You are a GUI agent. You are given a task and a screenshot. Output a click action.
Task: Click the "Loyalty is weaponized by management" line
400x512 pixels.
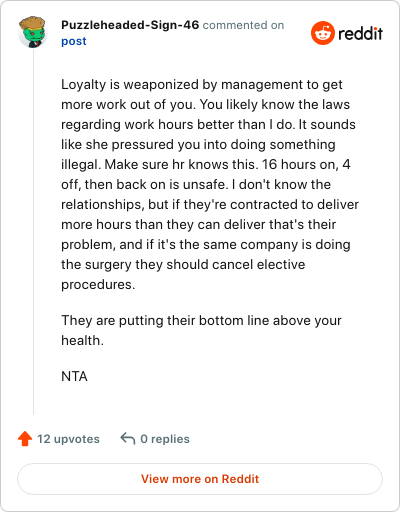(202, 85)
